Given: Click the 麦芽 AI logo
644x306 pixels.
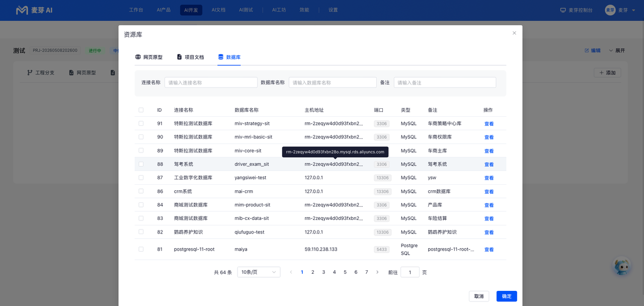Looking at the screenshot, I should 34,10.
